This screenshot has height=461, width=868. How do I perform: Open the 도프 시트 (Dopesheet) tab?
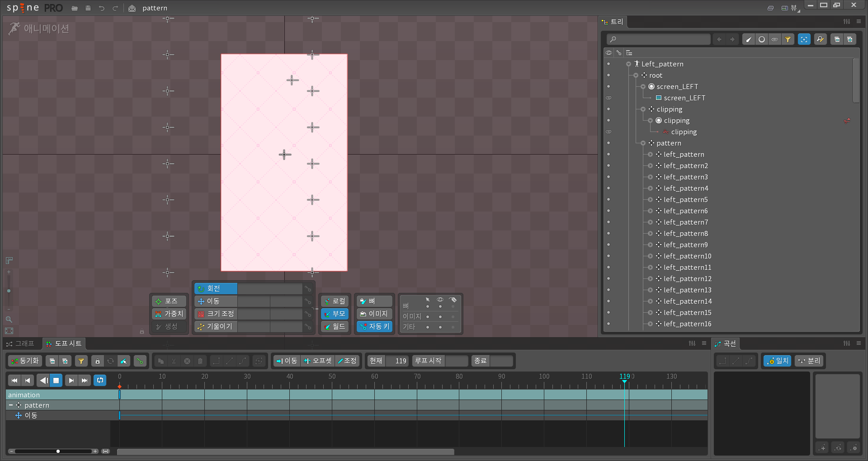[x=64, y=344]
